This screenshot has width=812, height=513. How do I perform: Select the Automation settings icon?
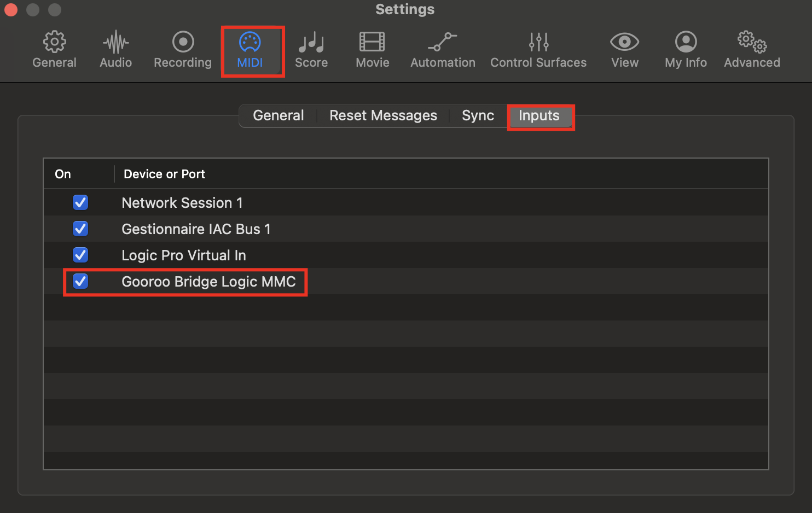(x=443, y=42)
